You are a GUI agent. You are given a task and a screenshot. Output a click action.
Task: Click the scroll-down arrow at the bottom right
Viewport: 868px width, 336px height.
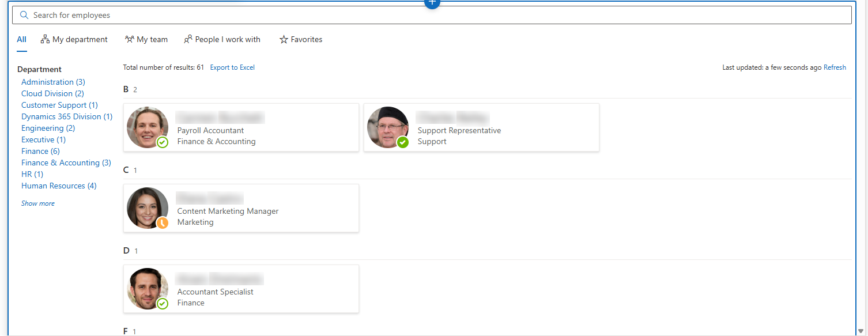861,331
